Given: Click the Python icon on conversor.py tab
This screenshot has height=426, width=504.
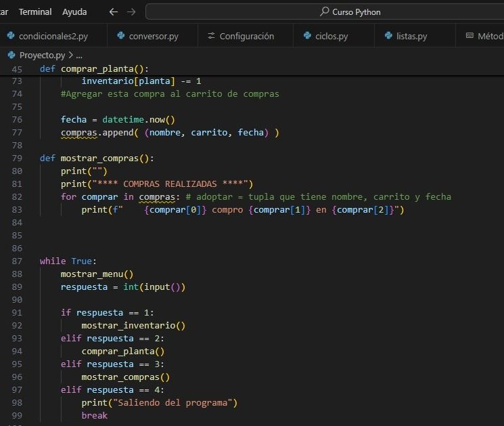Looking at the screenshot, I should [x=121, y=35].
